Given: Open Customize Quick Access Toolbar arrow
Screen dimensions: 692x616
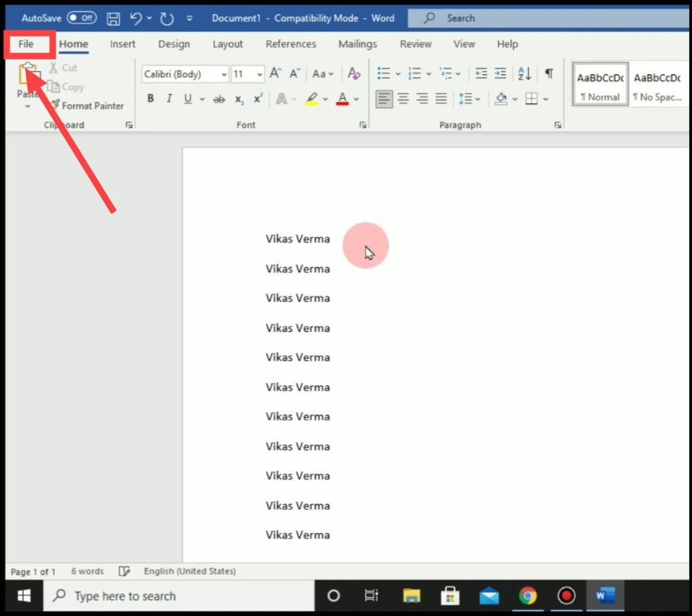Looking at the screenshot, I should click(x=189, y=18).
